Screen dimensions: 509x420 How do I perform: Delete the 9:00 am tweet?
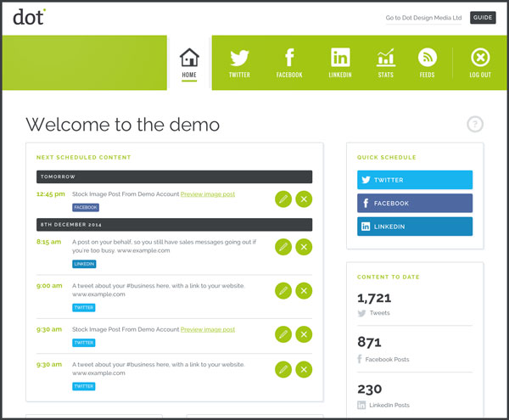coord(304,290)
